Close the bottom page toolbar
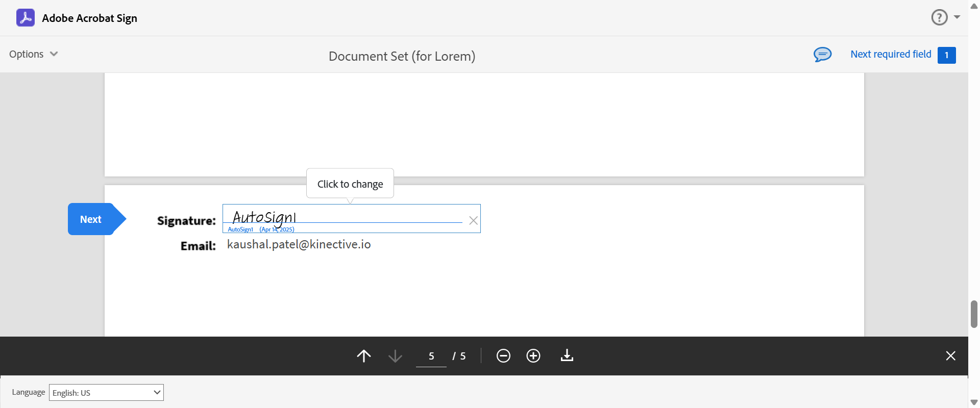Viewport: 980px width, 408px height. [950, 355]
